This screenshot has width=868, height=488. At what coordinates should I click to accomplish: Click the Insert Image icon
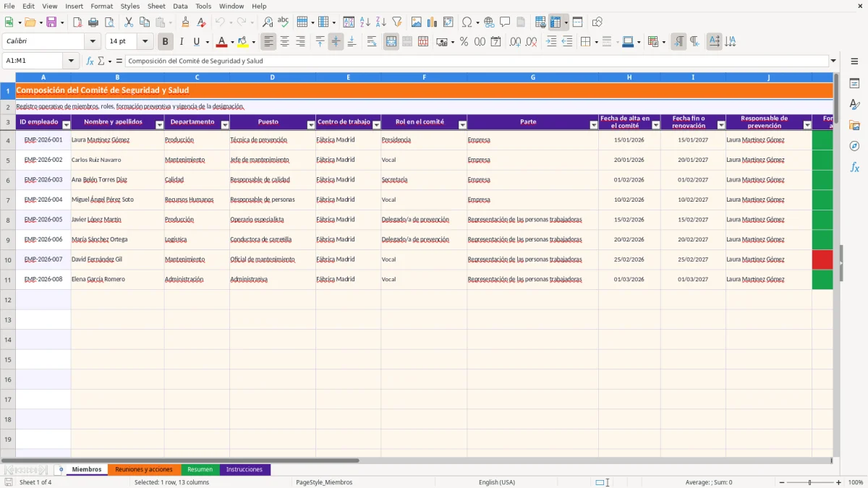pyautogui.click(x=417, y=22)
